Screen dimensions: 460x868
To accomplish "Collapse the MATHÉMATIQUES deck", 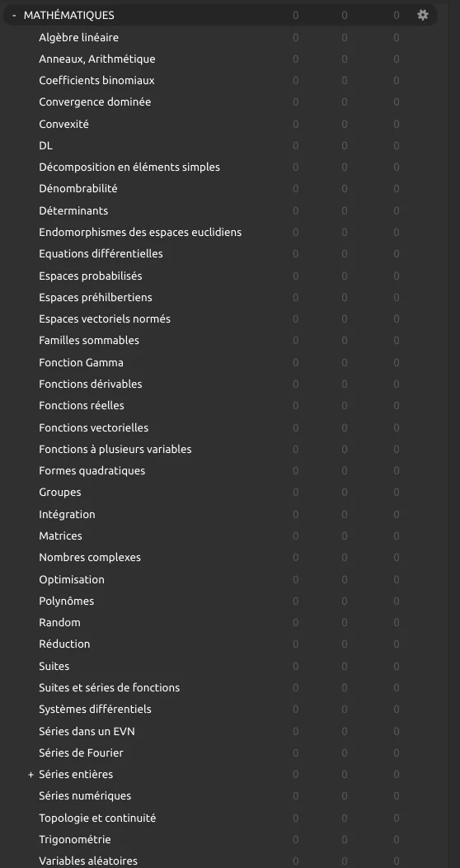I will 14,16.
